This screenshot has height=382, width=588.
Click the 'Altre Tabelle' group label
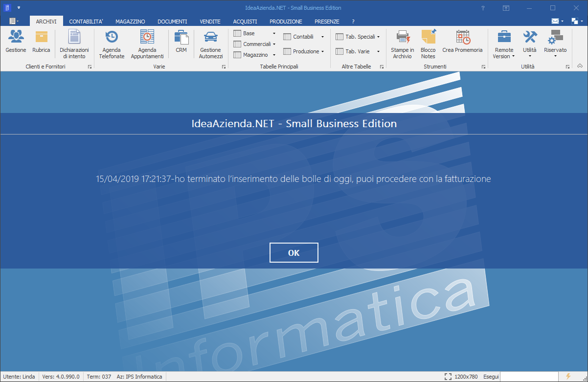pos(356,67)
